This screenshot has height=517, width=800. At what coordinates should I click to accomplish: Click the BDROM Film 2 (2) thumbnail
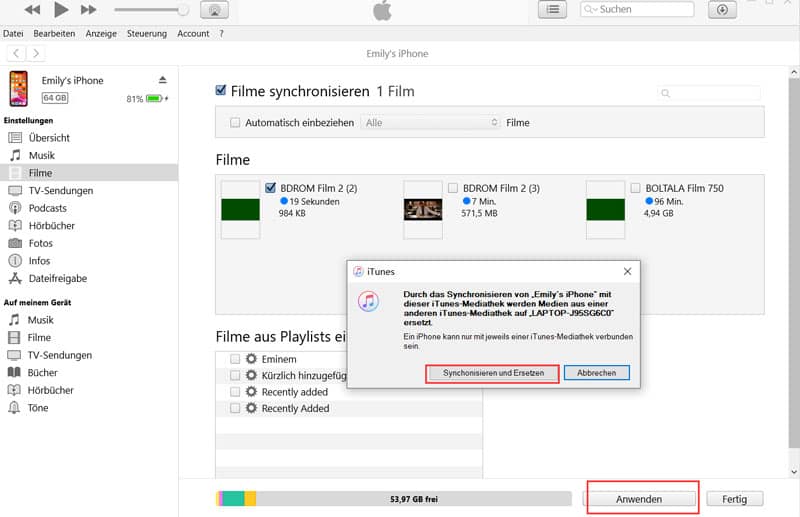coord(240,209)
